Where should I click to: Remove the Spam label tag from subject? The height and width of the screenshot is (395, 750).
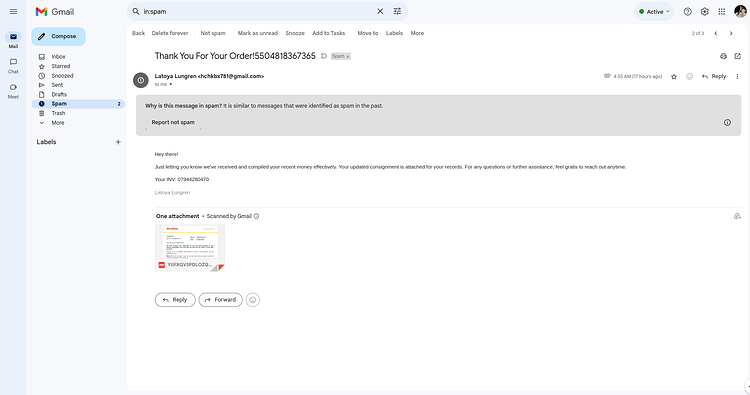click(348, 56)
